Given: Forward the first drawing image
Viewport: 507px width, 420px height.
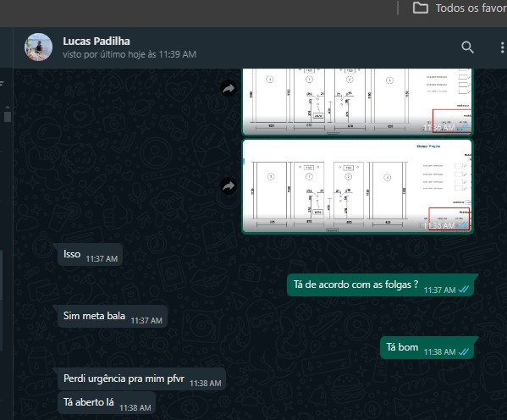Looking at the screenshot, I should [x=229, y=88].
